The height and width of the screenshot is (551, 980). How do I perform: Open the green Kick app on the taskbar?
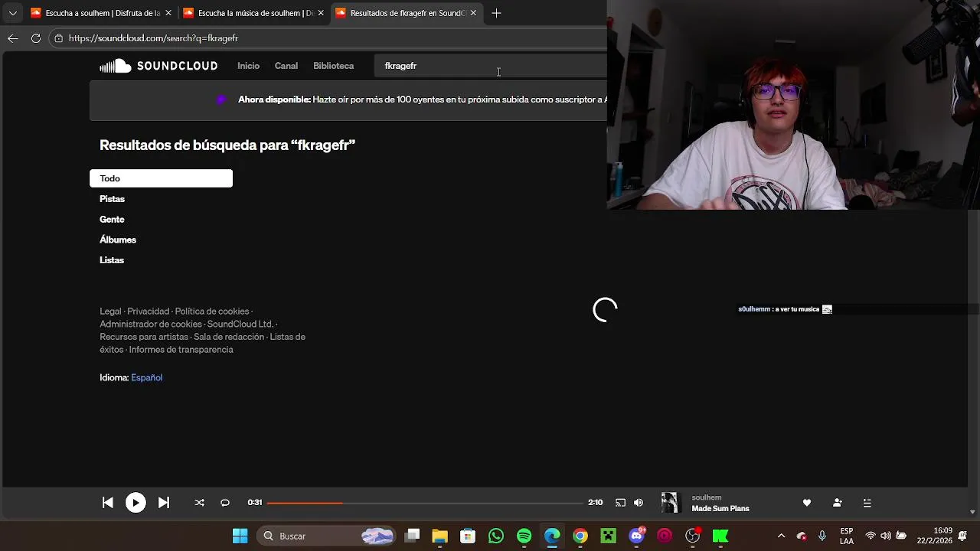(x=720, y=536)
